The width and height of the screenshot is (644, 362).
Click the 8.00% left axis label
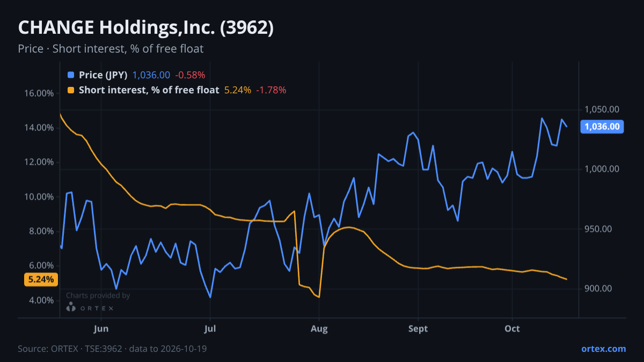pyautogui.click(x=41, y=231)
